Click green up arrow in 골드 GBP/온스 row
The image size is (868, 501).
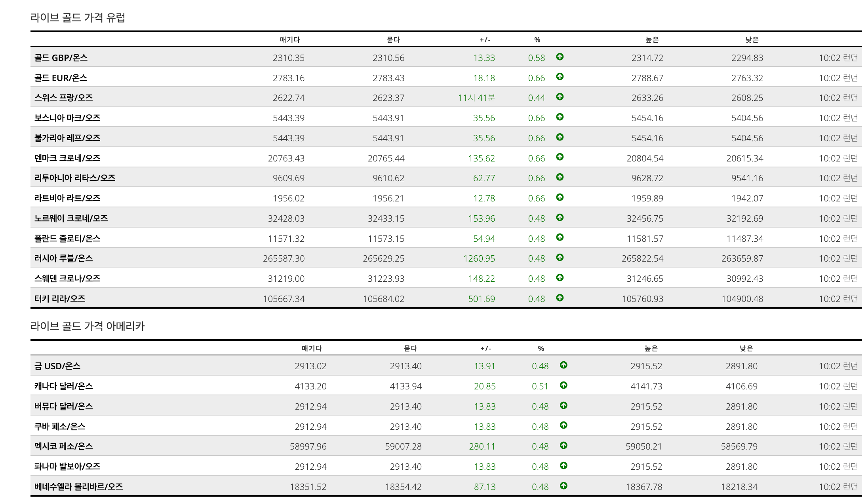pos(560,57)
